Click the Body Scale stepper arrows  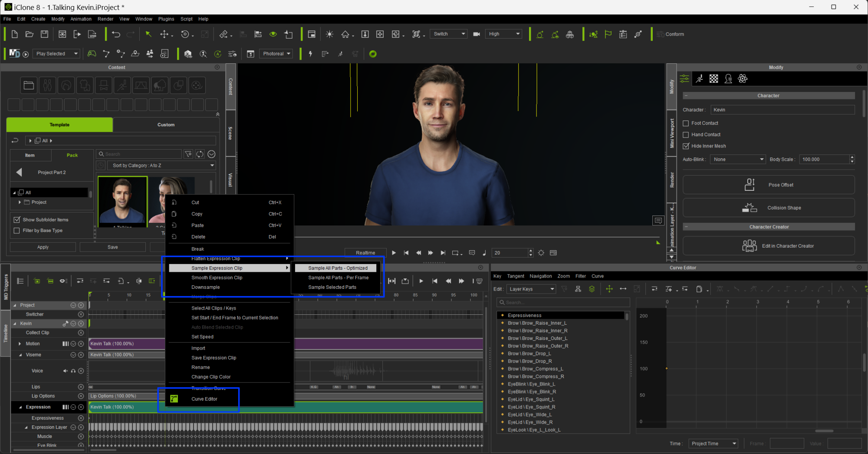tap(852, 160)
